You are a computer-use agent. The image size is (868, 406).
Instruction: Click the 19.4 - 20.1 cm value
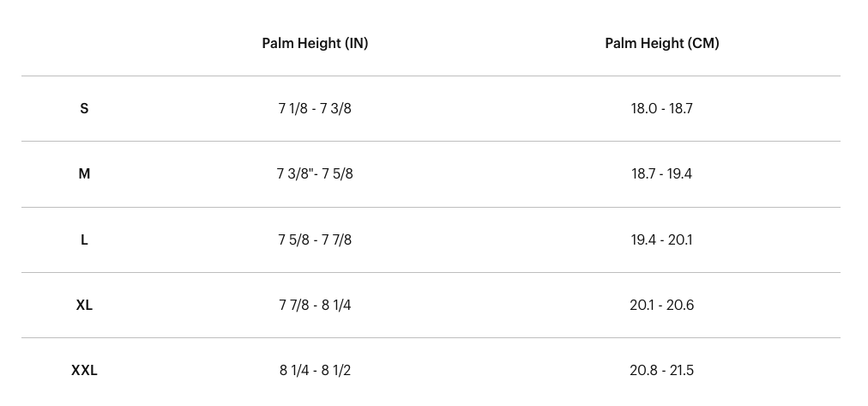(662, 239)
